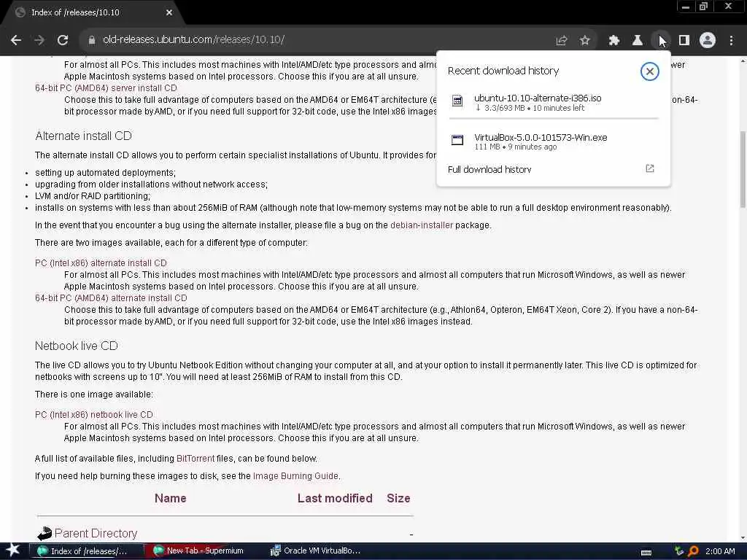Click the Chrome labs flask icon

click(x=637, y=41)
